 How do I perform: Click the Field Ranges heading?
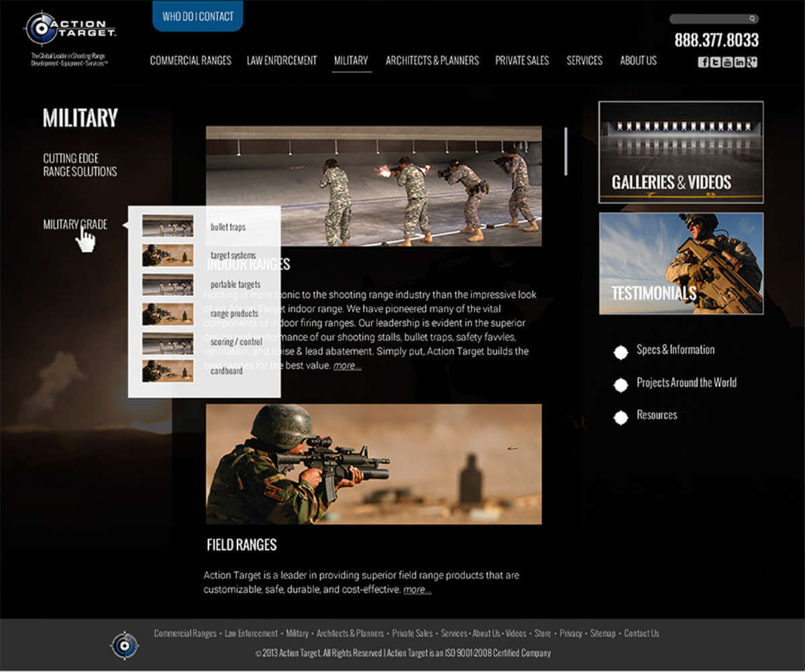pyautogui.click(x=241, y=545)
